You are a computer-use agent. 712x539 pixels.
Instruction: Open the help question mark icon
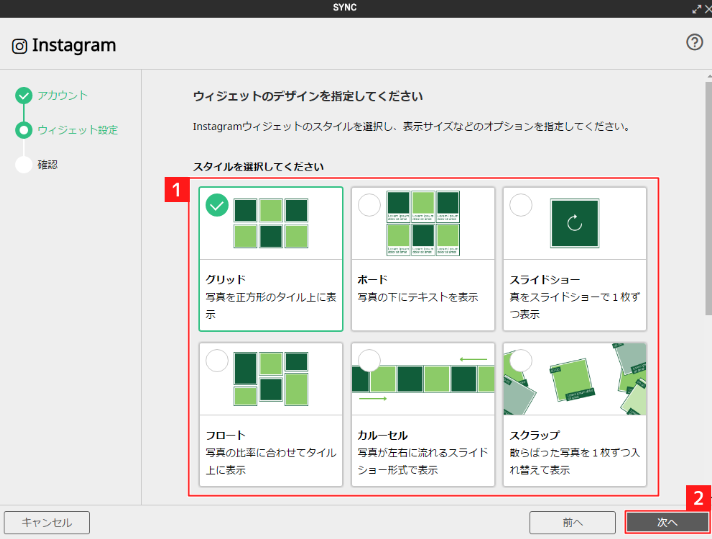point(695,42)
